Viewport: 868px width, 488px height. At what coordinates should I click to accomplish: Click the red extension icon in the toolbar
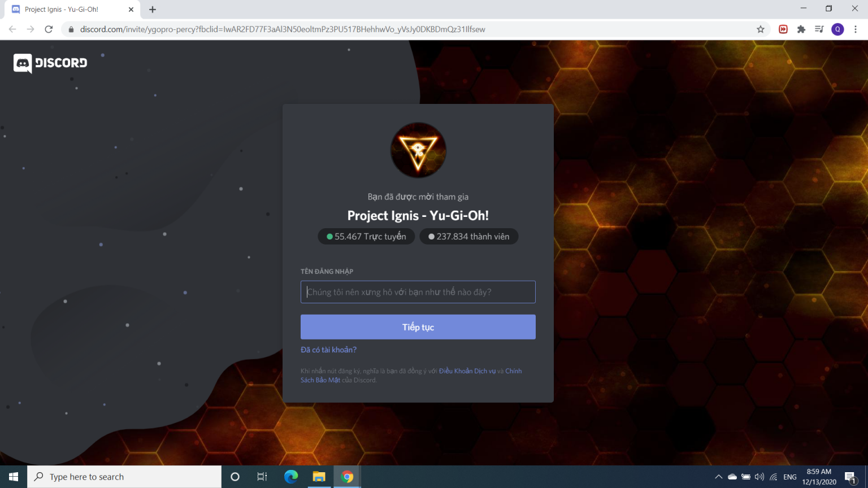pyautogui.click(x=783, y=29)
